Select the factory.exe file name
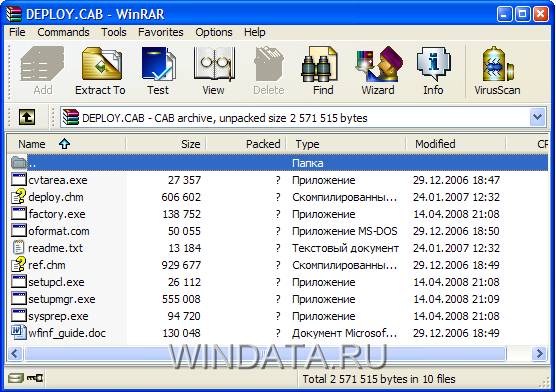The image size is (556, 392). [x=57, y=214]
